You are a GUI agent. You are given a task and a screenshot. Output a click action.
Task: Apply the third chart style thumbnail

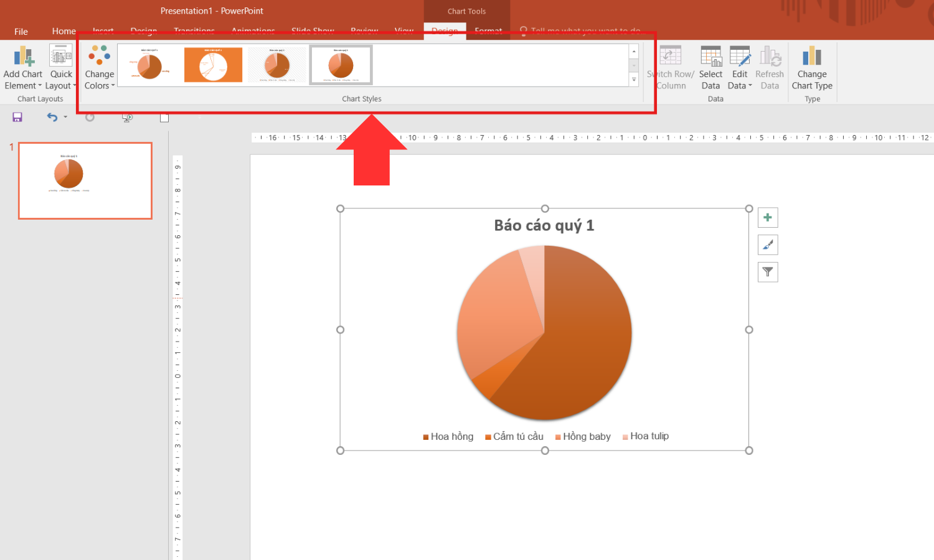point(277,65)
